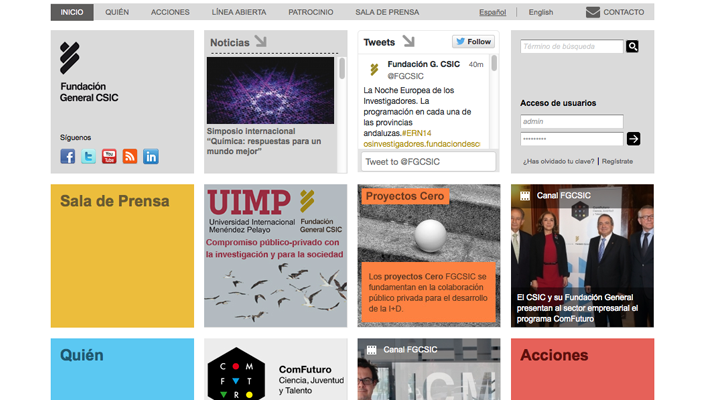Viewport: 701px width, 400px height.
Task: Click the @FGCSIC handle in the tweet
Action: (x=405, y=76)
